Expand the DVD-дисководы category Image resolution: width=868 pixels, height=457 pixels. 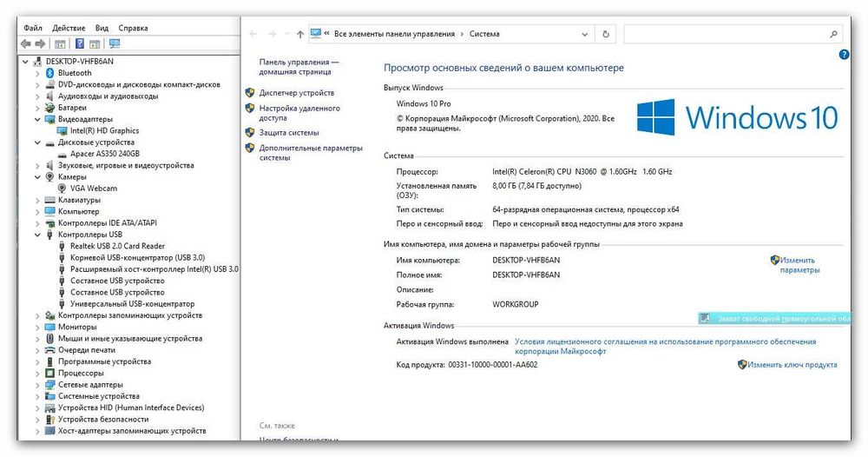tap(37, 85)
